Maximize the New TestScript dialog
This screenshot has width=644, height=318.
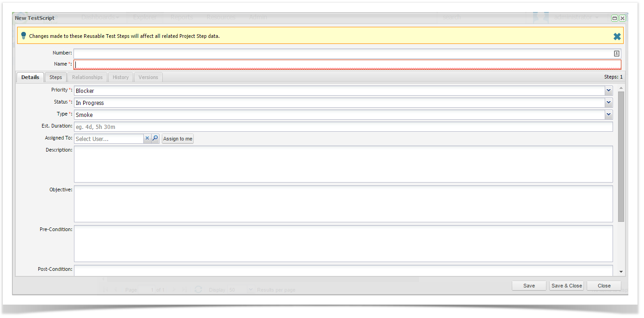click(x=614, y=18)
